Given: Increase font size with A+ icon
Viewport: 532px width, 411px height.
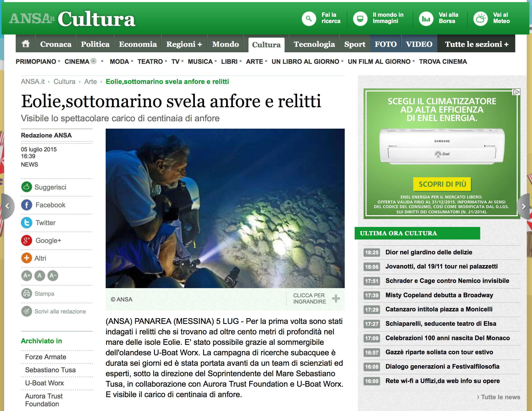Looking at the screenshot, I should tap(27, 276).
